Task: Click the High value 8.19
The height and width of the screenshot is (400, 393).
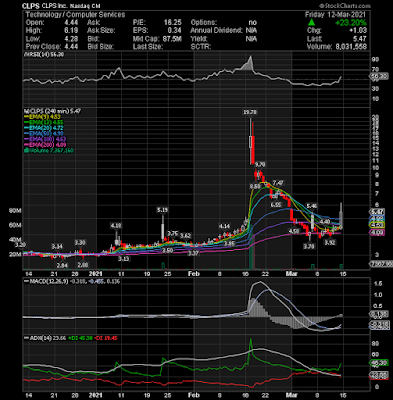Action: (72, 30)
